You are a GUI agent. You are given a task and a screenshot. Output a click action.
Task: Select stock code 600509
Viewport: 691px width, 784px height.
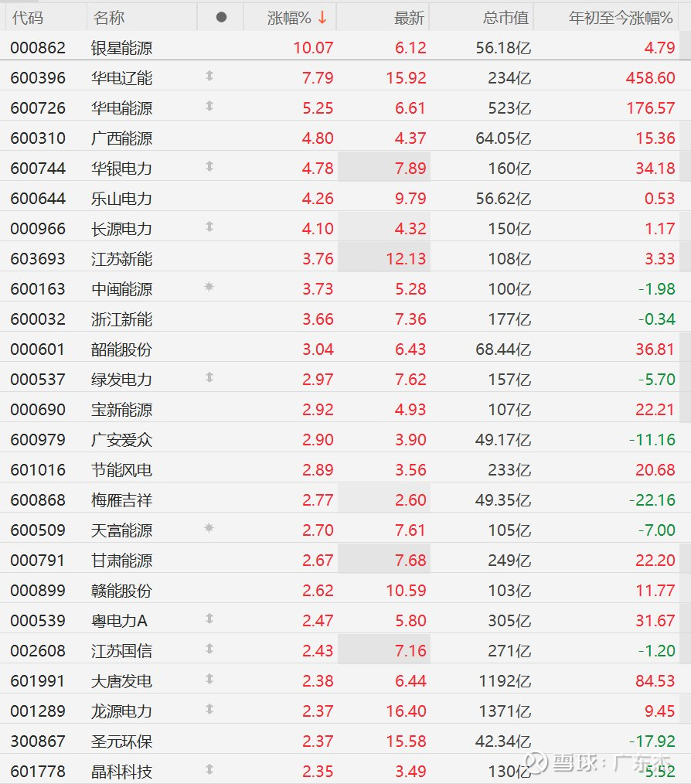tap(38, 530)
